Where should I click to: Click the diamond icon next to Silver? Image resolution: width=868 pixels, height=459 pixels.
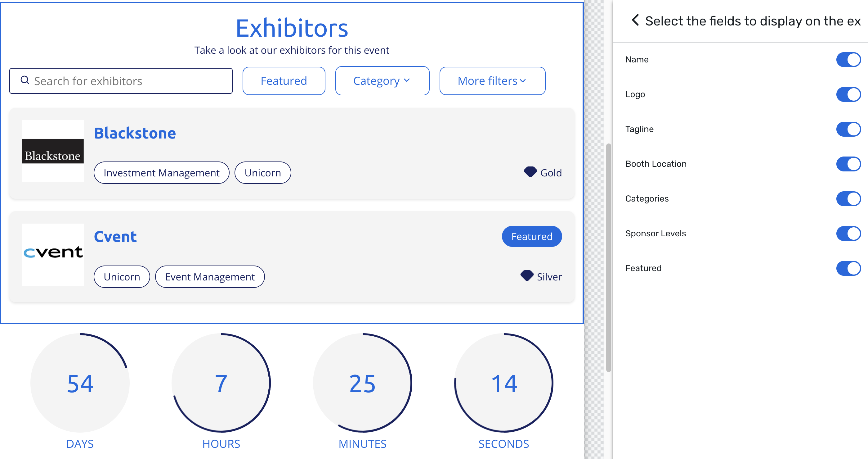(527, 276)
